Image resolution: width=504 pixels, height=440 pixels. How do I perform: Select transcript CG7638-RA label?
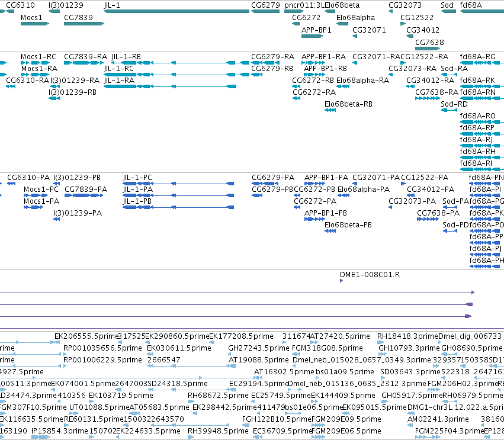point(436,92)
